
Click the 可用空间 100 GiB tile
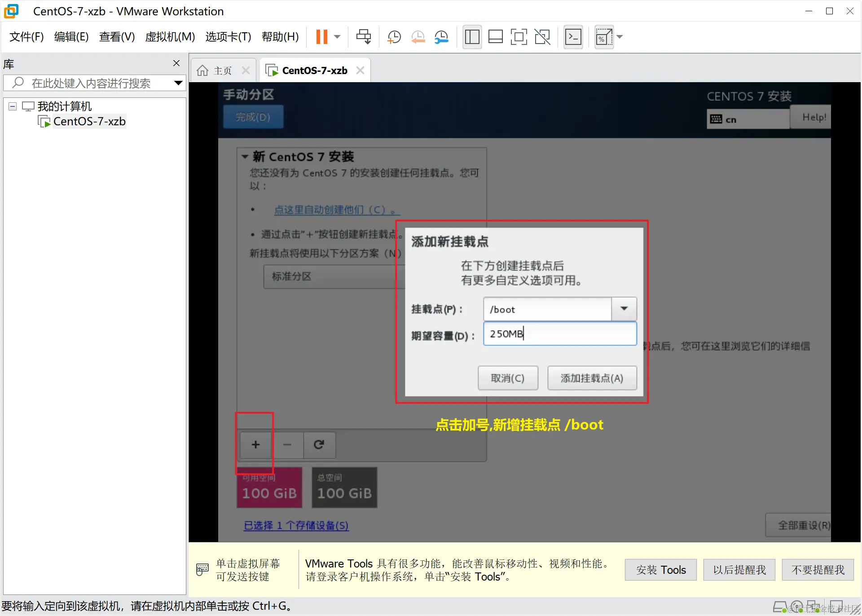point(269,488)
